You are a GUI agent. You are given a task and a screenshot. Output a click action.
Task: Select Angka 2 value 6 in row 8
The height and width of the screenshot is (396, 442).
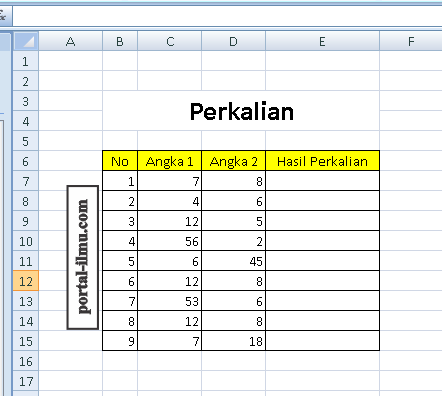coord(233,201)
